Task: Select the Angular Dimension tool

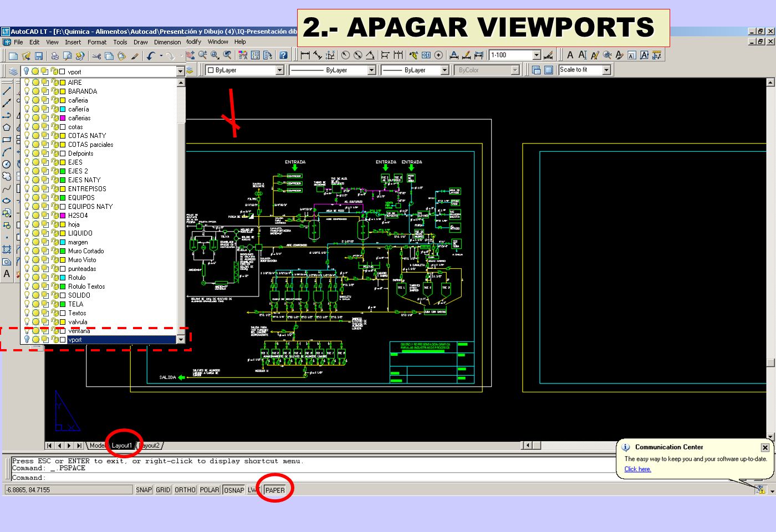Action: click(x=370, y=55)
